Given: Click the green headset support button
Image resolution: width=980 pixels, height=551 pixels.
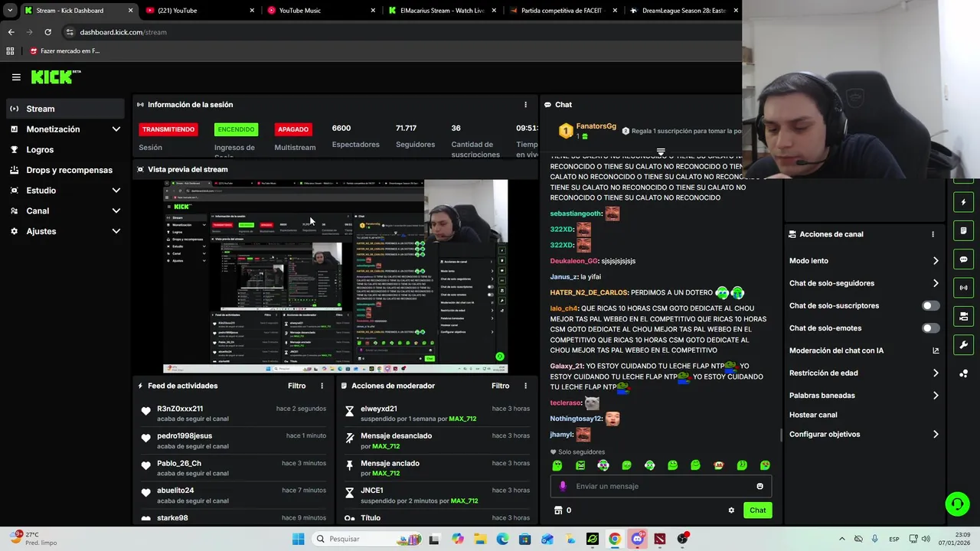Looking at the screenshot, I should pyautogui.click(x=957, y=504).
